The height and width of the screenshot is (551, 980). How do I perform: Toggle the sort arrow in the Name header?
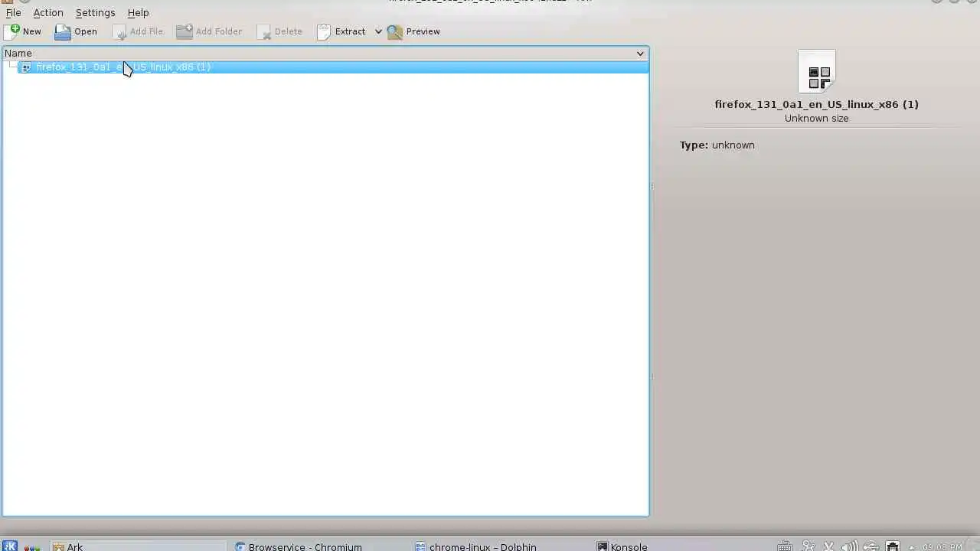tap(640, 54)
